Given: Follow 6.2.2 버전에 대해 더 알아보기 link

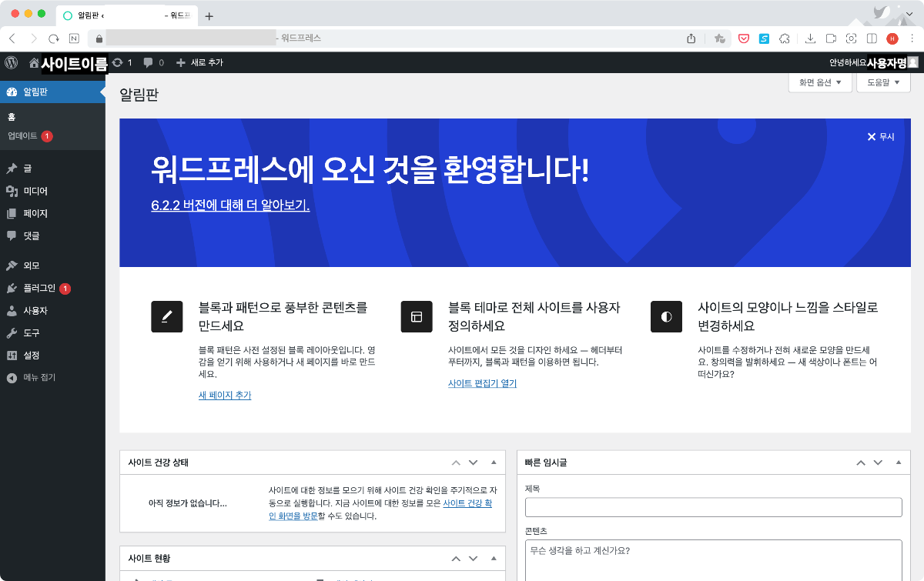Looking at the screenshot, I should point(230,205).
